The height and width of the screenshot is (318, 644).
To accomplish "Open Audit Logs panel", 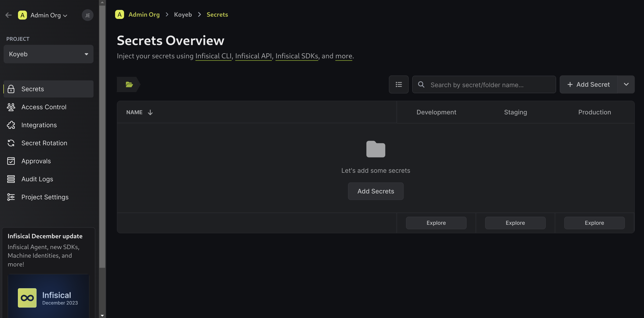I will (x=37, y=179).
